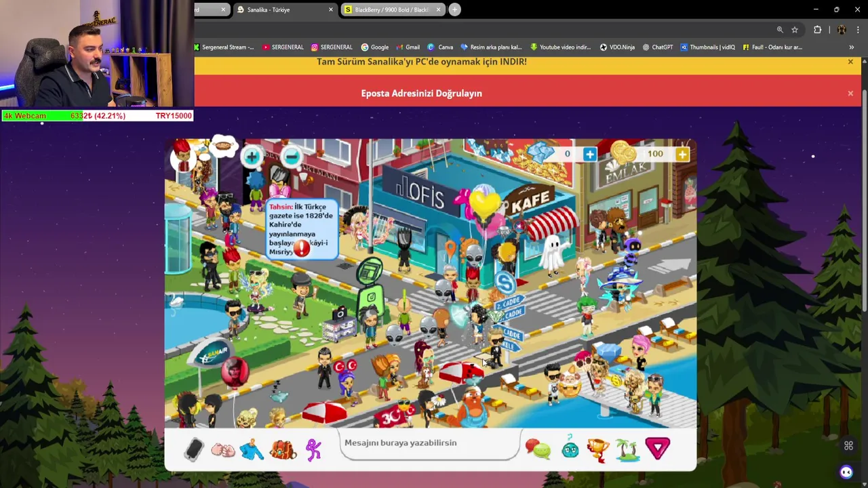This screenshot has height=488, width=868.
Task: Add coins with yellow plus button
Action: [682, 154]
